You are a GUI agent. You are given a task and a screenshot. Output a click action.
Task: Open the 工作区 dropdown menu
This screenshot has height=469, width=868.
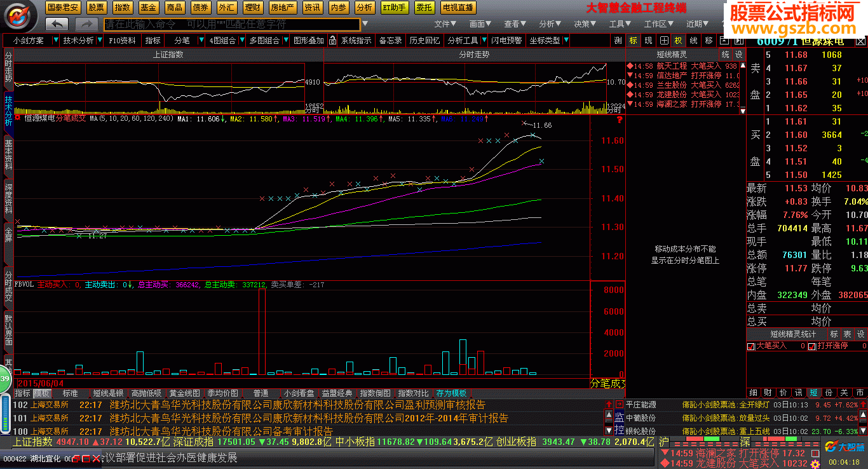[x=658, y=24]
